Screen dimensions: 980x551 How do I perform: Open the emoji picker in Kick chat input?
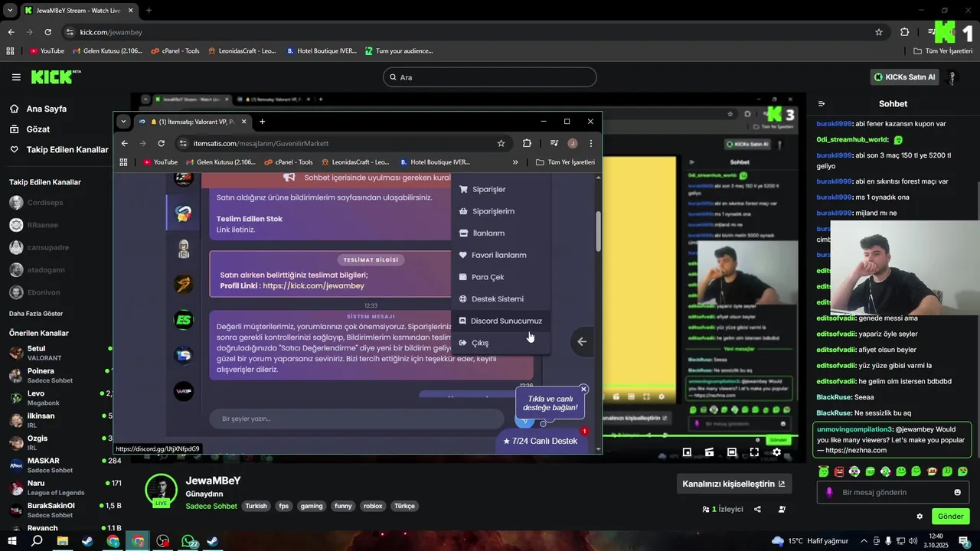click(957, 492)
